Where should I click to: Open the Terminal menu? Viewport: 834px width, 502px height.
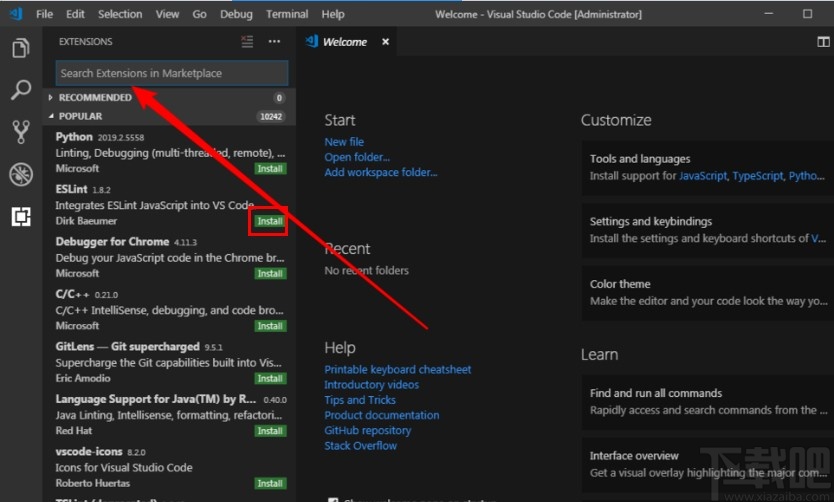tap(287, 14)
